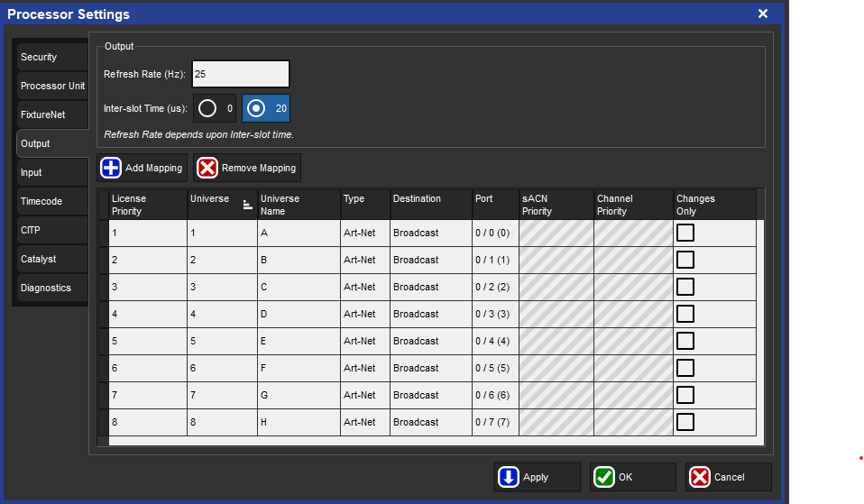The width and height of the screenshot is (864, 504).
Task: Click the blue plus Add Mapping icon
Action: [x=111, y=169]
